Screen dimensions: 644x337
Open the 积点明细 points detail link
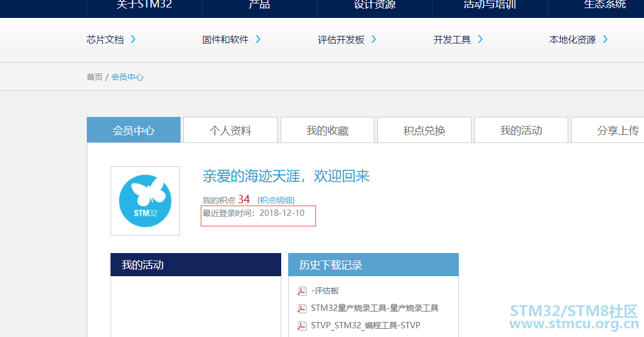(x=276, y=200)
